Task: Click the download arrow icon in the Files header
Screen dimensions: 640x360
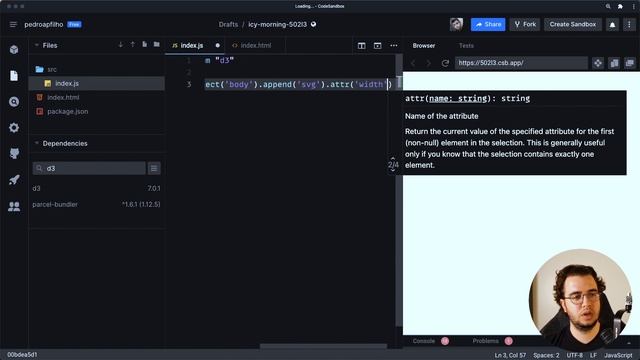Action: [x=120, y=44]
